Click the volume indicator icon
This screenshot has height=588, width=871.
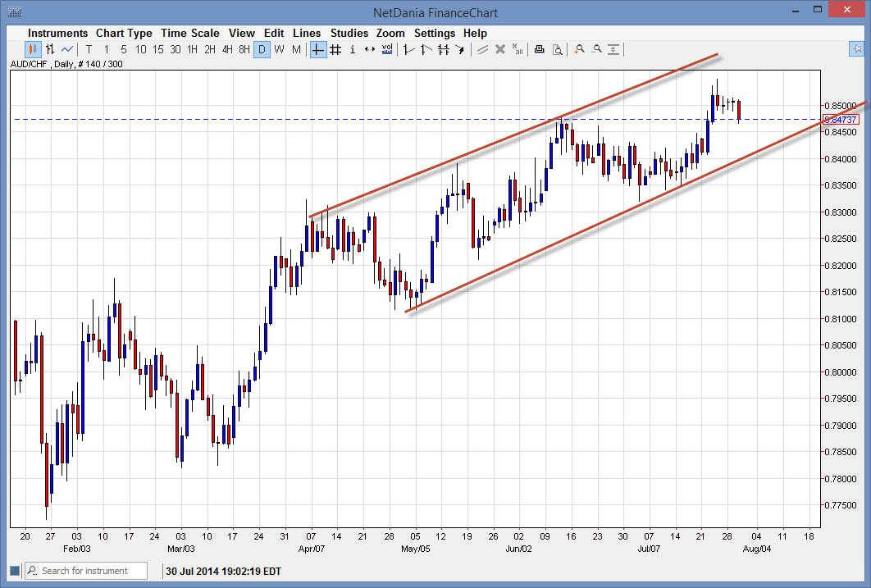point(386,49)
